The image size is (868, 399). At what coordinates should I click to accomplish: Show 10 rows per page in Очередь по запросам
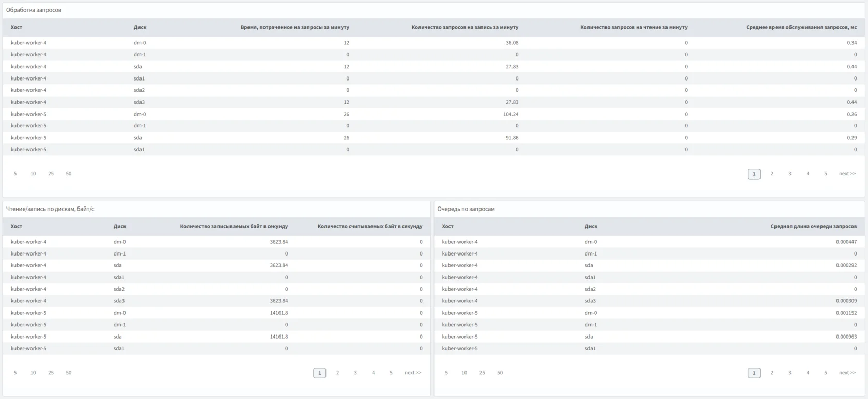pos(464,373)
